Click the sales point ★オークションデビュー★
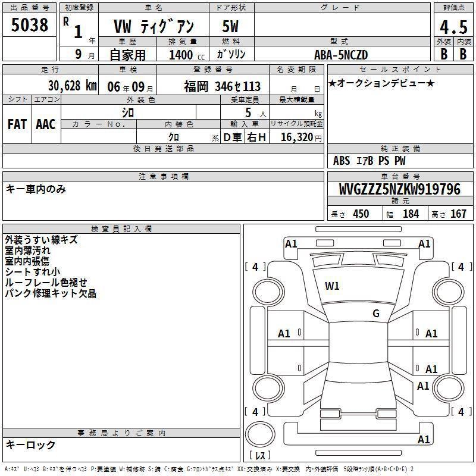Screen dimensions: 476x476 tap(381, 83)
